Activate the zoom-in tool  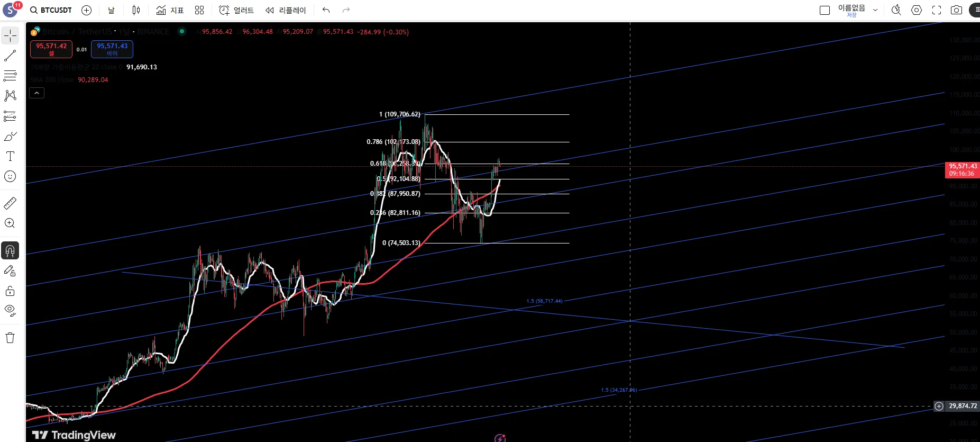(x=10, y=223)
